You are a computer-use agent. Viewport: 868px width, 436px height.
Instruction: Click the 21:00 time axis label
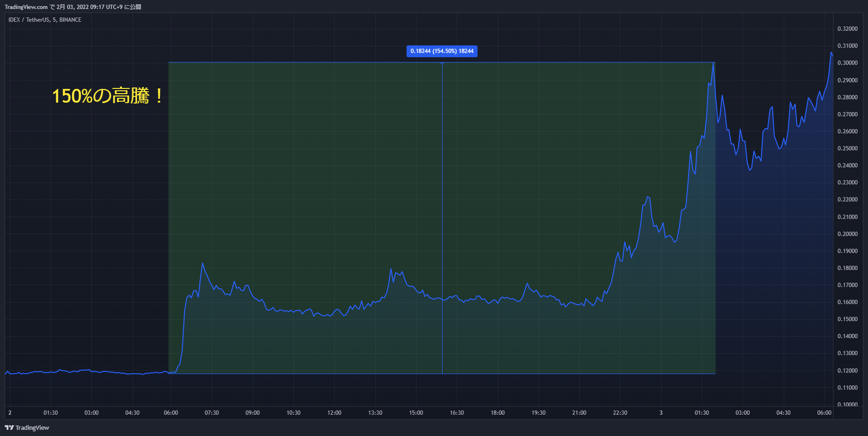(x=579, y=413)
